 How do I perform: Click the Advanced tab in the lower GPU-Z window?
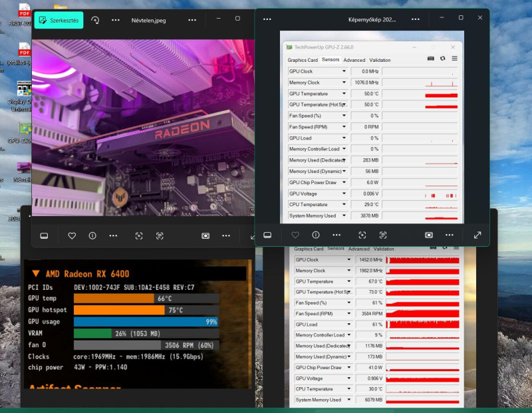coord(359,249)
